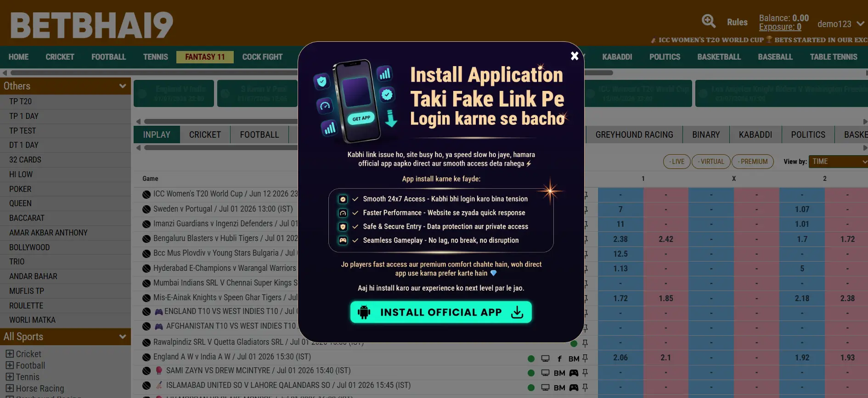Screen dimensions: 868x398
Task: Open the CRICKET top menu item
Action: pyautogui.click(x=60, y=57)
